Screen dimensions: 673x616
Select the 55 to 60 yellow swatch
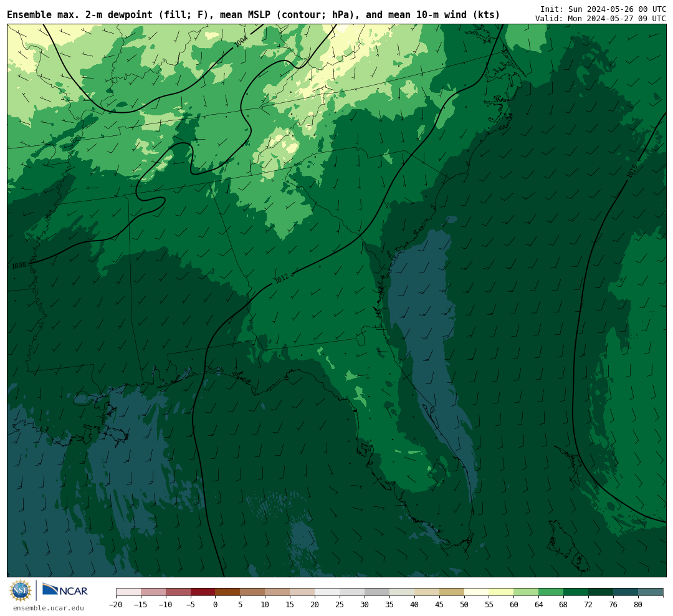pyautogui.click(x=501, y=592)
